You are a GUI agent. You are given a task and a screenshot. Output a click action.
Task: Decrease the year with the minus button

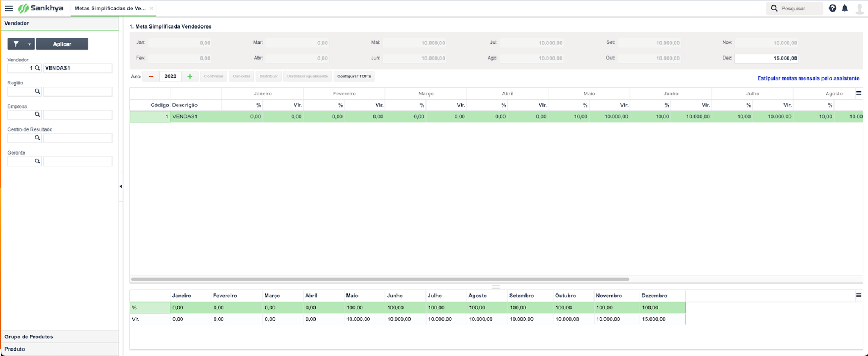151,76
